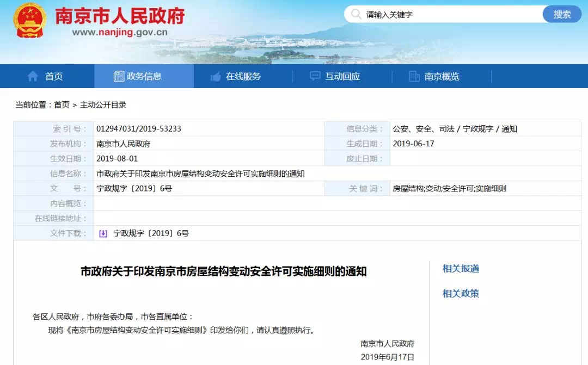Click the national emblem logo

[x=30, y=21]
